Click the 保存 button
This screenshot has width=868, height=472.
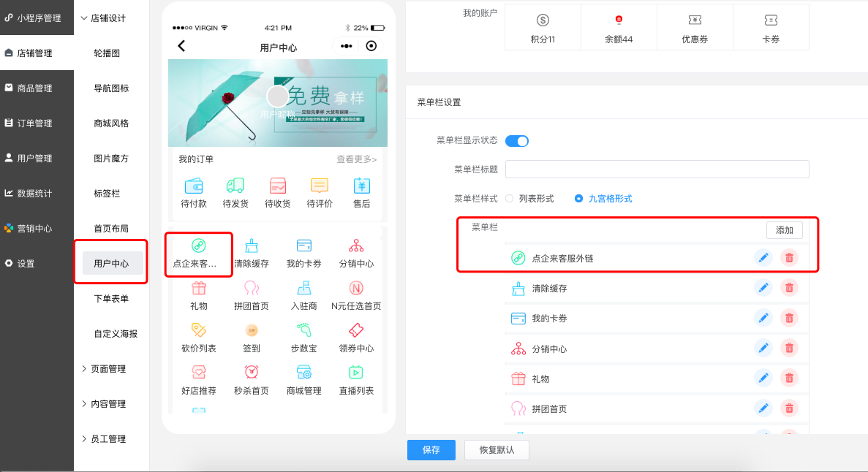click(431, 450)
